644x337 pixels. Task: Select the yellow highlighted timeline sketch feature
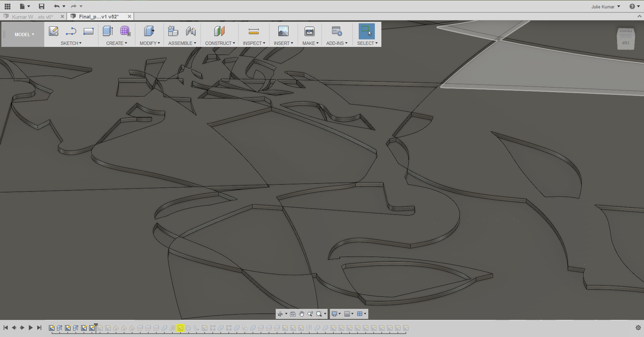click(x=180, y=328)
